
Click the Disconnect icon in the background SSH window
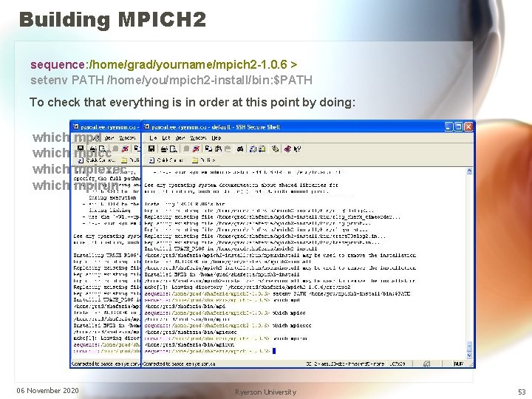click(x=125, y=149)
